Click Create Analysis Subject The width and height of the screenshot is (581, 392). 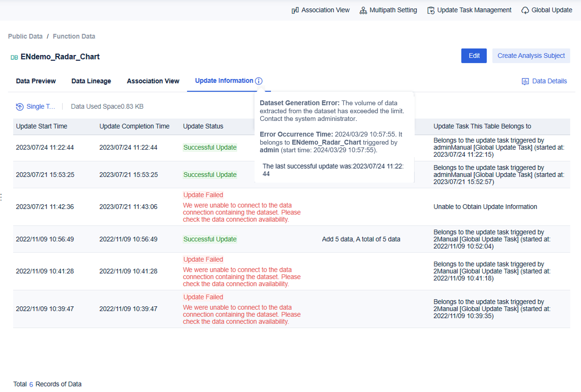coord(531,56)
